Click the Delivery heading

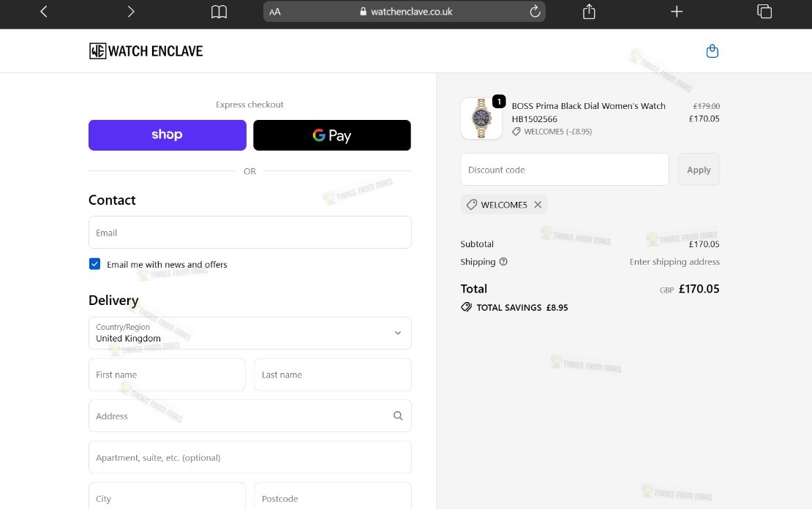(113, 301)
